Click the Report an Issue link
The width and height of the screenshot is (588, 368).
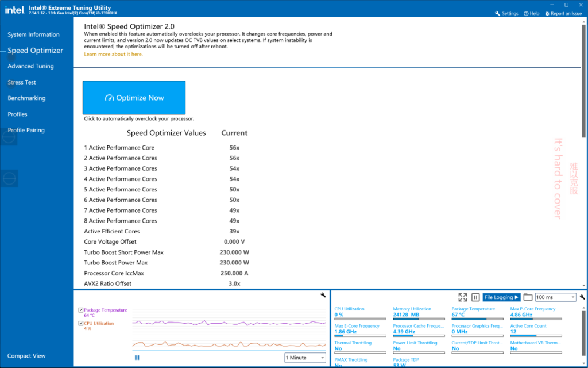click(563, 14)
